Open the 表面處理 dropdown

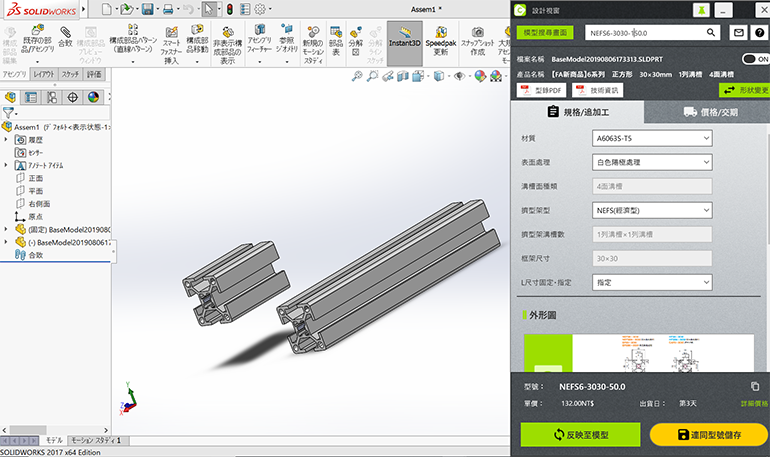point(649,162)
